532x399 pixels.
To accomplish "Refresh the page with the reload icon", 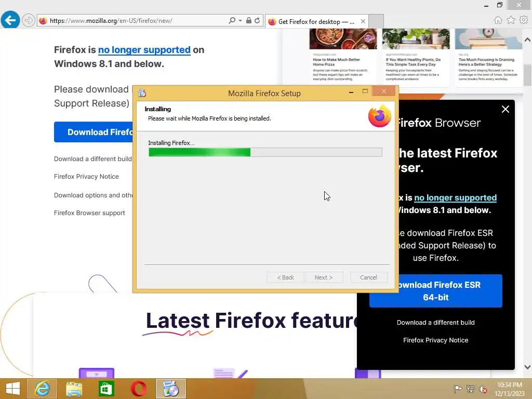I will click(257, 20).
